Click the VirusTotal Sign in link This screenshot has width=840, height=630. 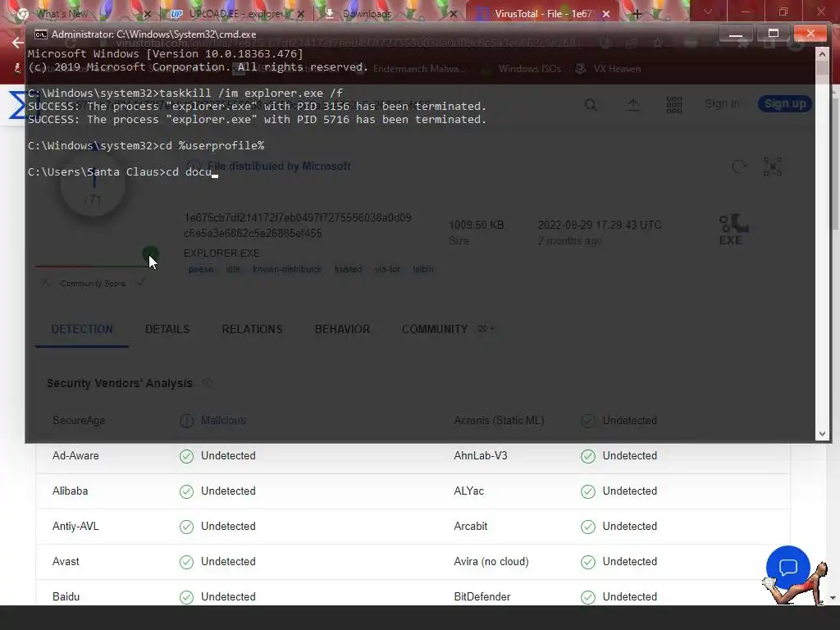(x=722, y=104)
